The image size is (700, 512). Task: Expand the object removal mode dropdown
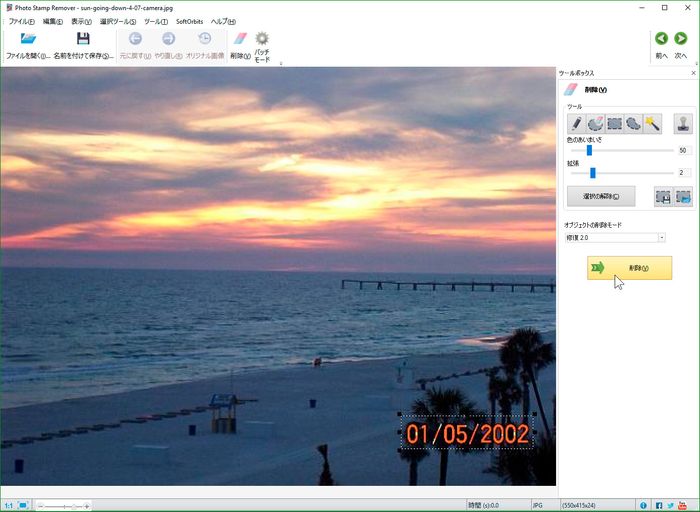[x=662, y=237]
